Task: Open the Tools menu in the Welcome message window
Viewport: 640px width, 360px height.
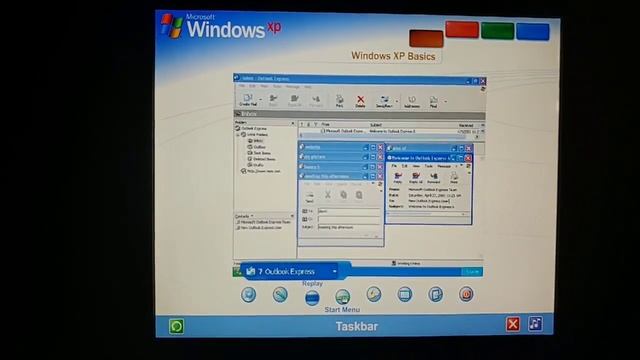Action: (428, 167)
